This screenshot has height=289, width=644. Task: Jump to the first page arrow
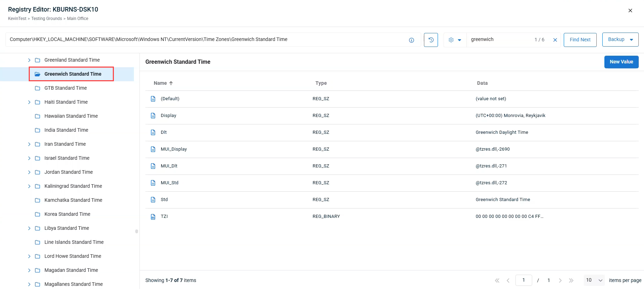(x=497, y=280)
